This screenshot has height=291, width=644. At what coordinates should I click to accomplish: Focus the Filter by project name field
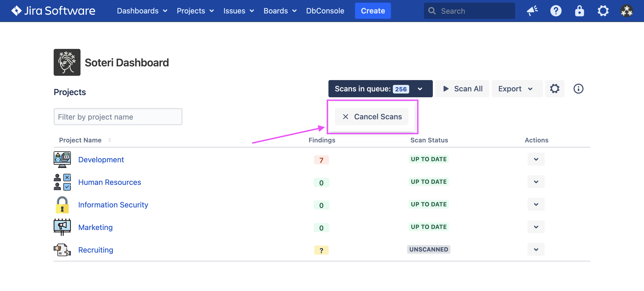pyautogui.click(x=118, y=117)
